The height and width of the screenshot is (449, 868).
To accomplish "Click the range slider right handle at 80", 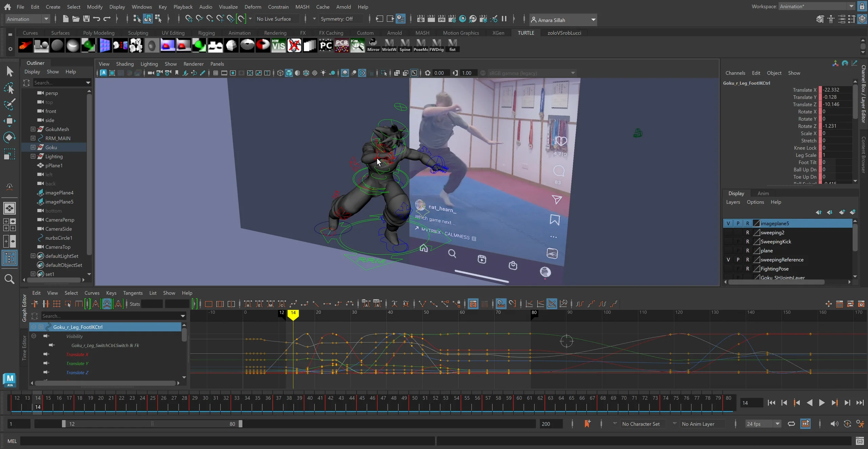I will [240, 424].
